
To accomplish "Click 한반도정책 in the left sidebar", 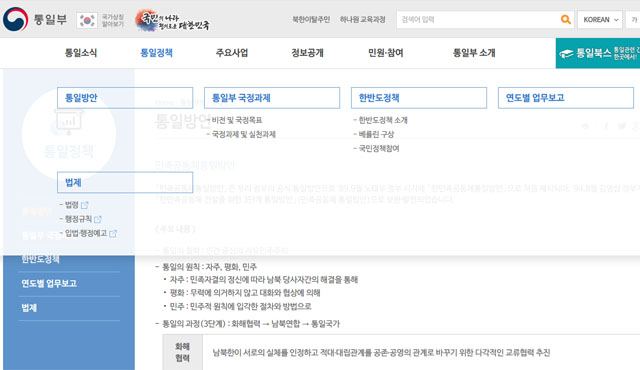I will (x=40, y=259).
